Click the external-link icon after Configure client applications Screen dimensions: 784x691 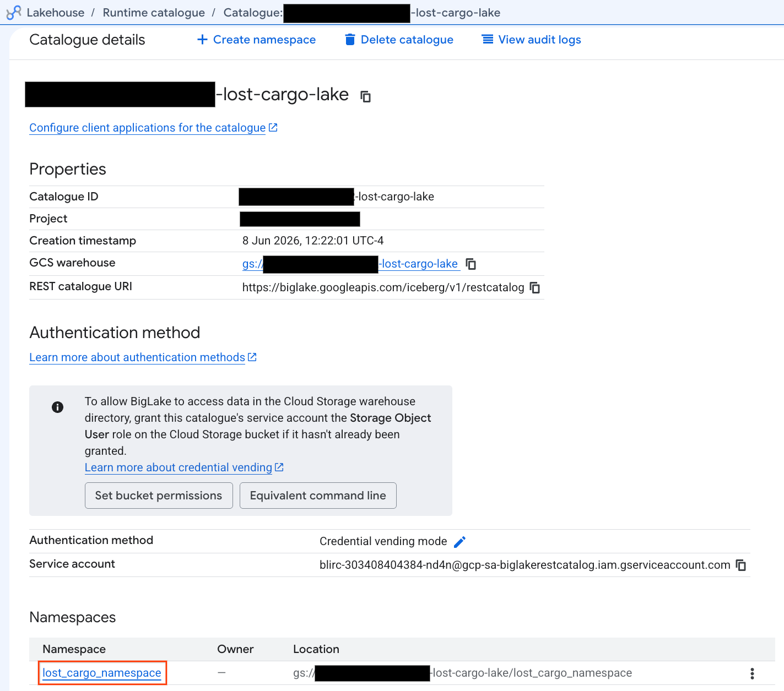273,128
